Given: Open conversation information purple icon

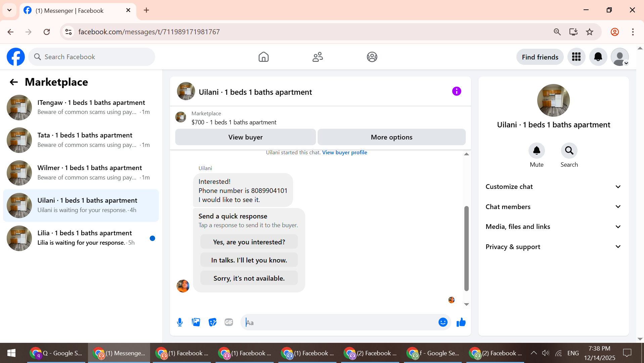Looking at the screenshot, I should pyautogui.click(x=457, y=91).
